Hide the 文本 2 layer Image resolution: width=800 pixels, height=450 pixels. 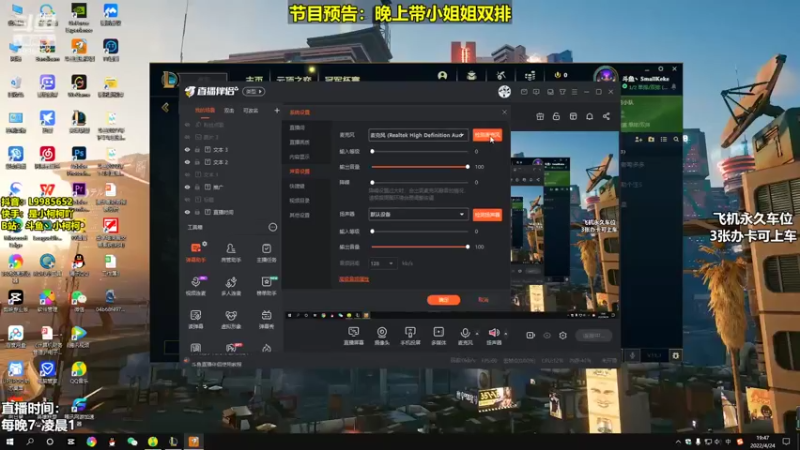(x=187, y=162)
